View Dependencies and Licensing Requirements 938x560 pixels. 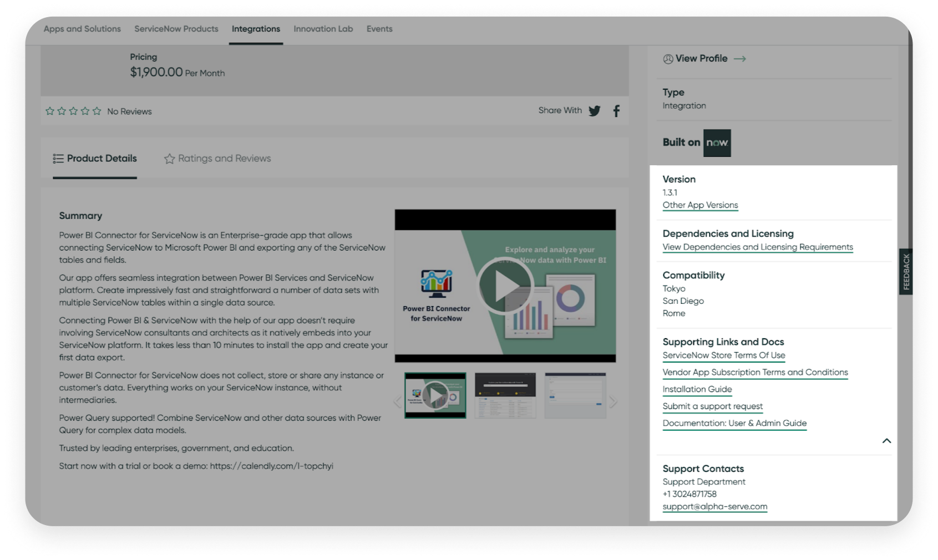(757, 247)
